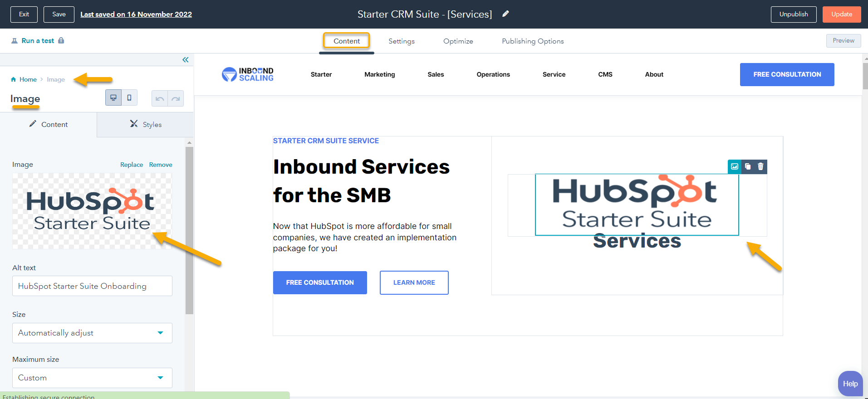Screen dimensions: 868x399
Task: Click the image module edit icon
Action: click(x=735, y=166)
